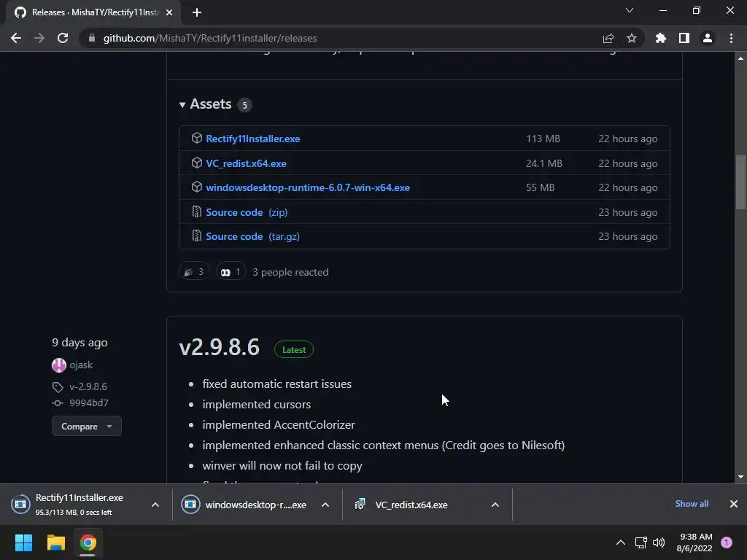Open the network status tray icon
The image size is (747, 560).
coord(640,542)
